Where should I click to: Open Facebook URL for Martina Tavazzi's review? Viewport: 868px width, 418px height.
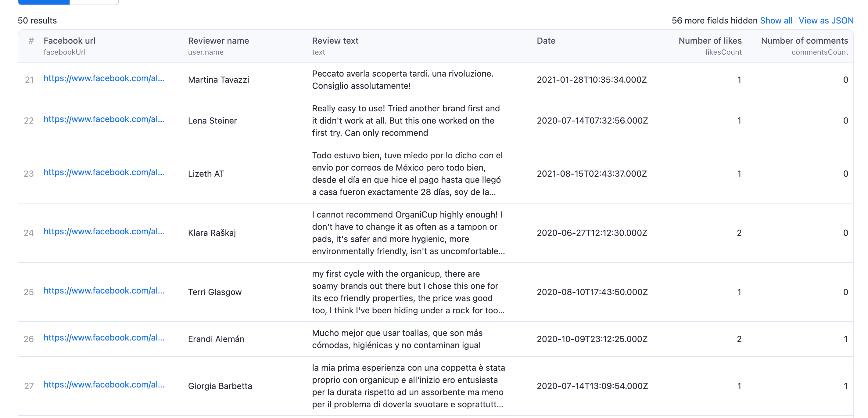104,78
